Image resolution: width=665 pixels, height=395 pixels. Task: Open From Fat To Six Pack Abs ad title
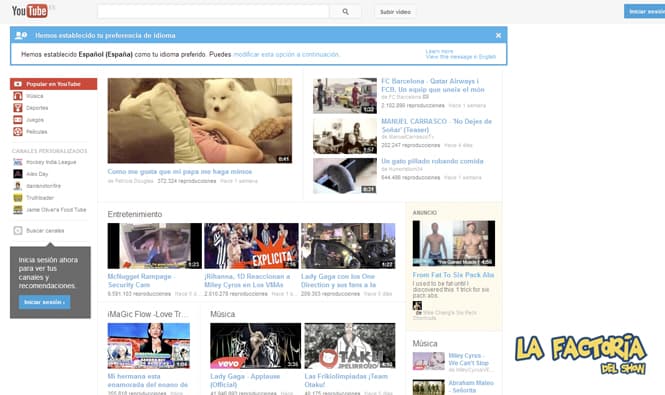point(453,275)
